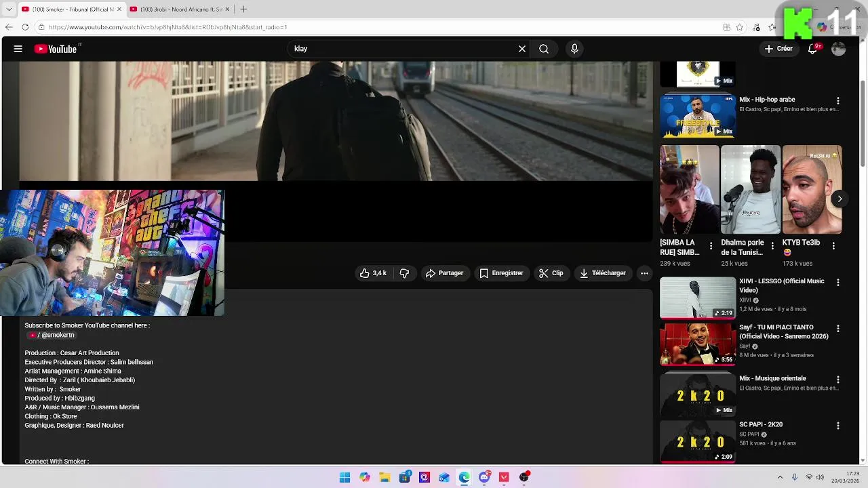The image size is (868, 488).
Task: Show hidden system tray icons chevron
Action: [780, 477]
